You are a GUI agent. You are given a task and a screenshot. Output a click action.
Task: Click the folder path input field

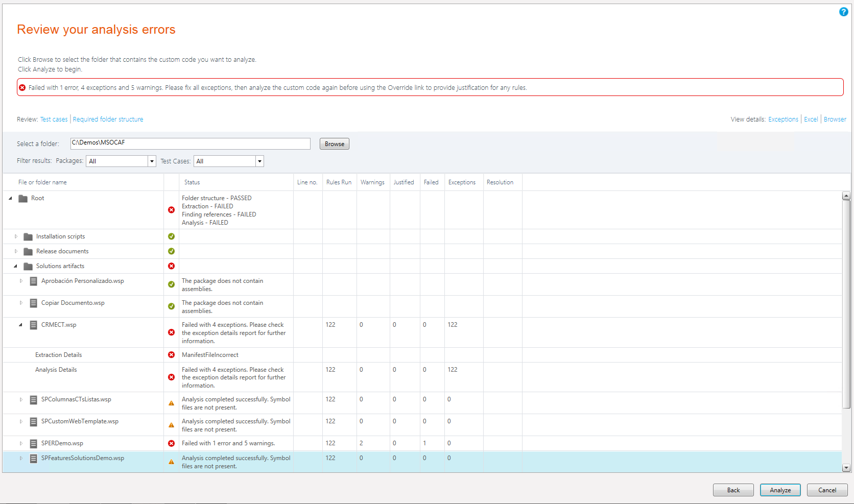click(190, 143)
